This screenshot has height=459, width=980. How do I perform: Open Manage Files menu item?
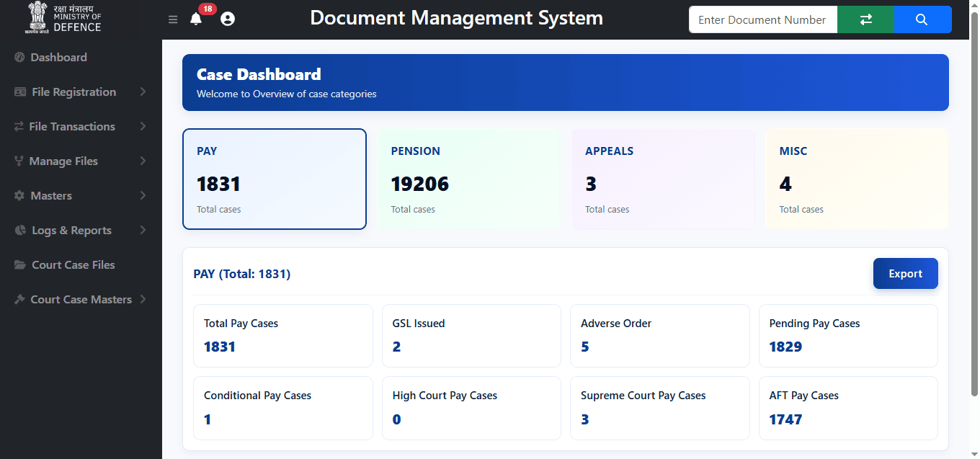[81, 161]
